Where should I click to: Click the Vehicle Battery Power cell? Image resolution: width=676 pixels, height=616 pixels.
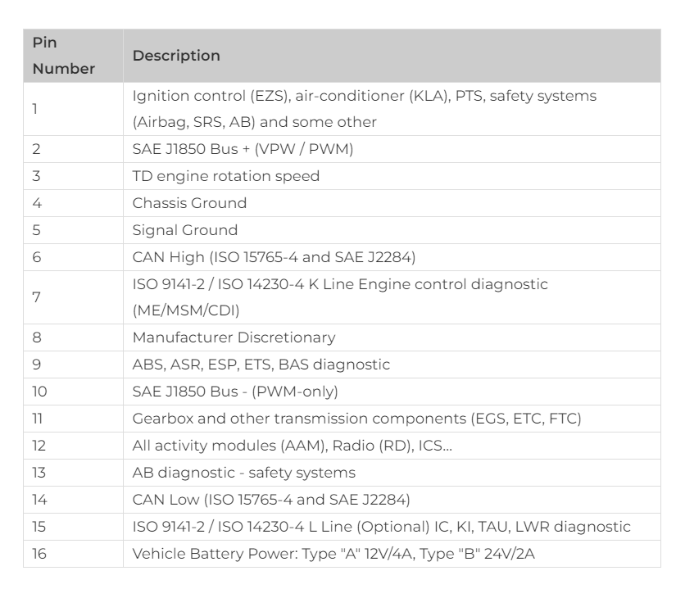pyautogui.click(x=392, y=554)
